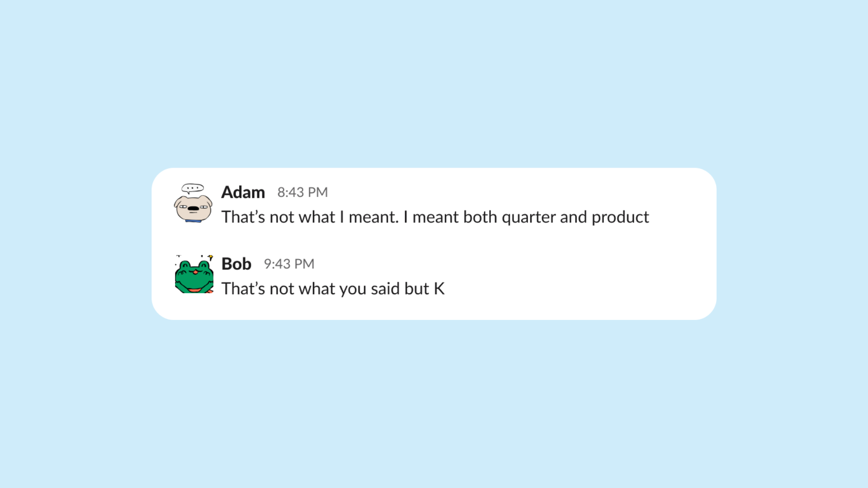Viewport: 868px width, 488px height.
Task: Select Adam's message about quarter and product
Action: (435, 217)
